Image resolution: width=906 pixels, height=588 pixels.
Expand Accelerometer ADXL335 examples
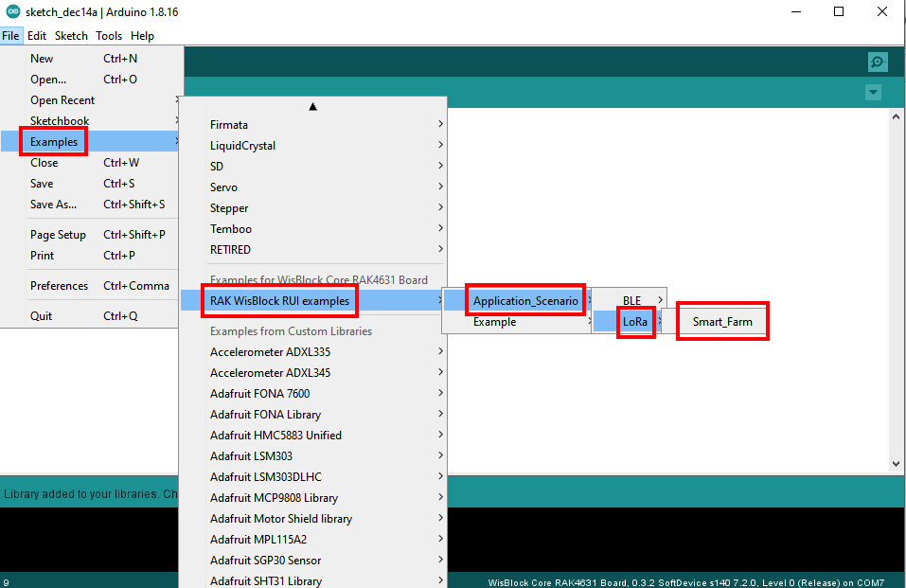tap(312, 351)
